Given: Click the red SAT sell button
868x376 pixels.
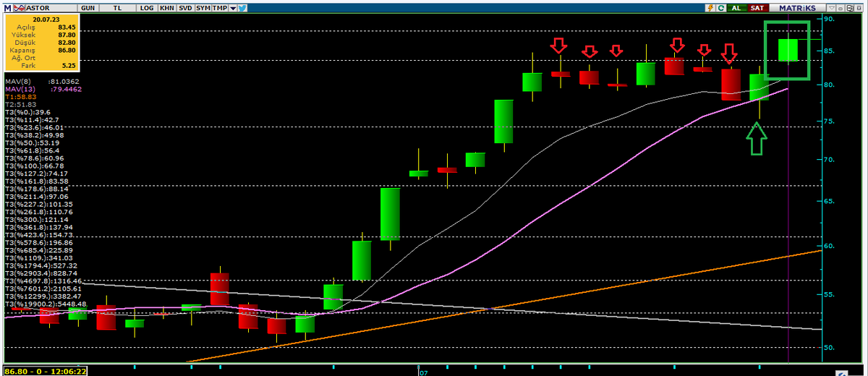Looking at the screenshot, I should (x=757, y=7).
